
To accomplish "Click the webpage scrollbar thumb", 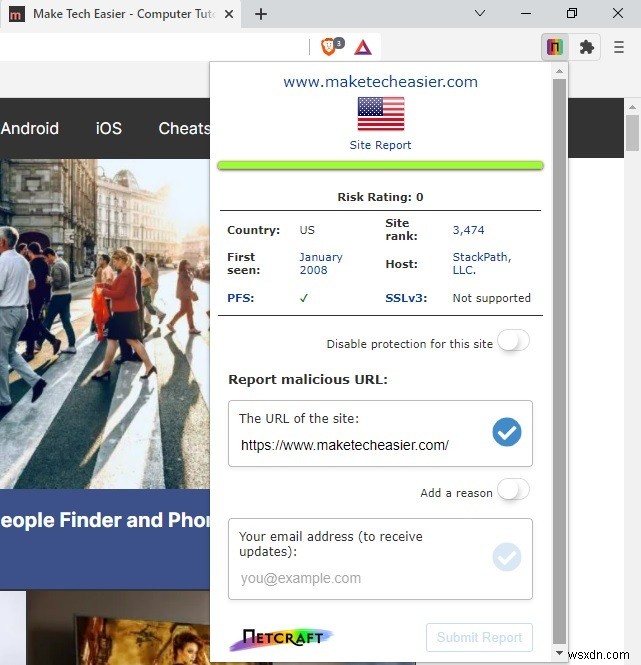I will click(x=633, y=133).
